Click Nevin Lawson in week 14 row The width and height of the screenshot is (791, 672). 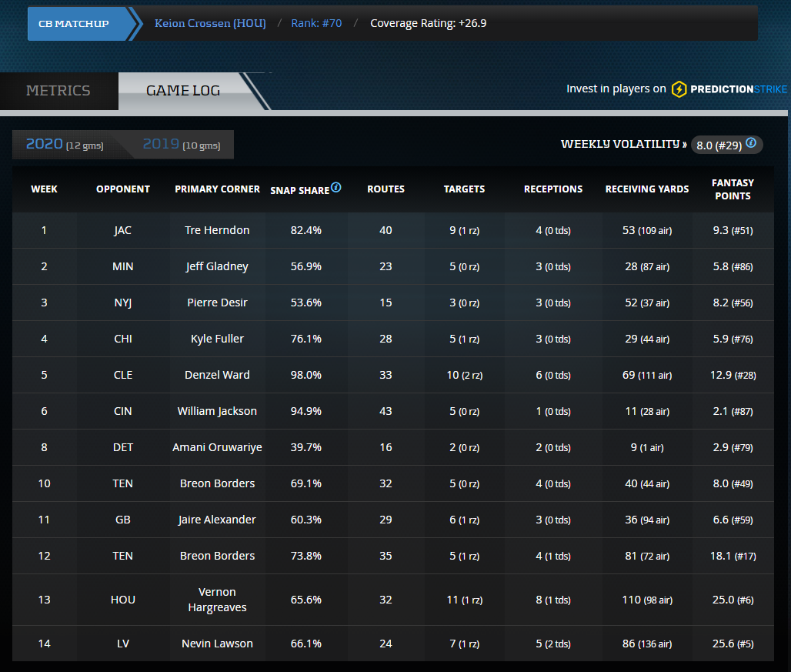(x=217, y=644)
